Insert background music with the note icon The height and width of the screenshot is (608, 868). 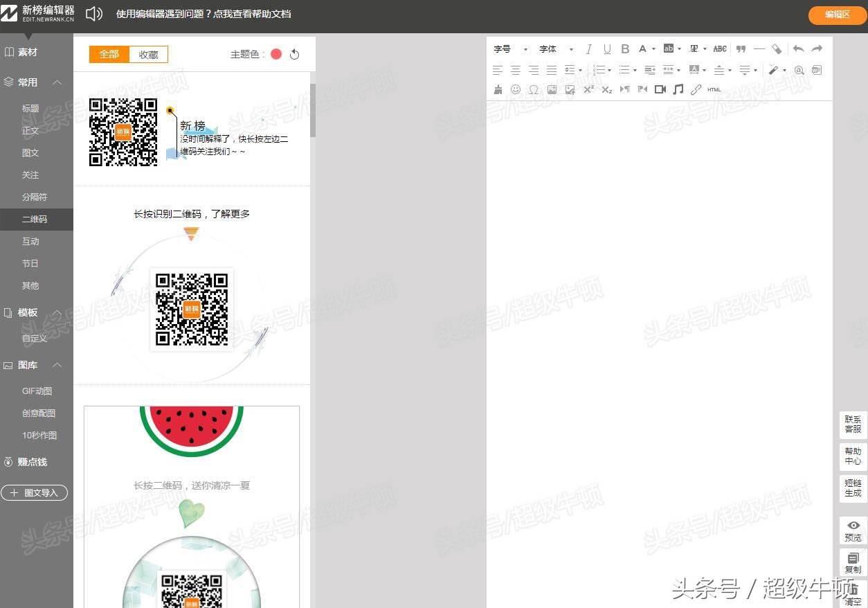point(678,89)
